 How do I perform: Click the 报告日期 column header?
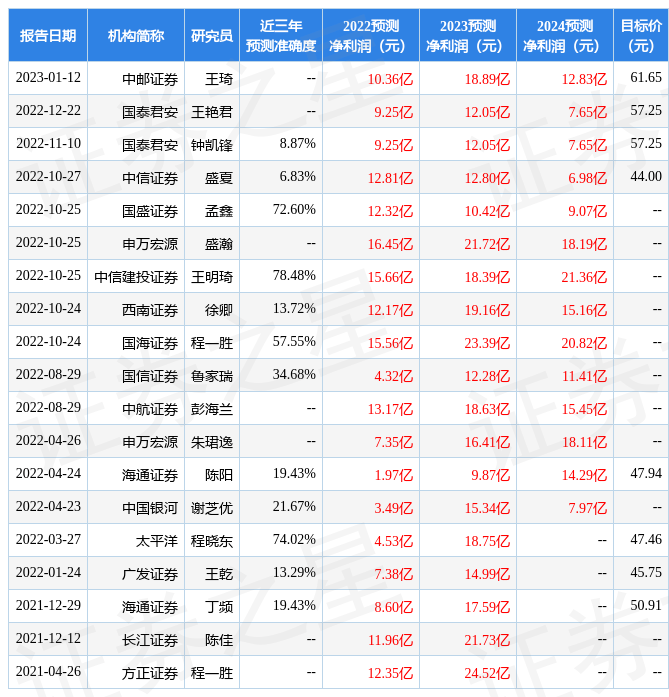pyautogui.click(x=48, y=36)
